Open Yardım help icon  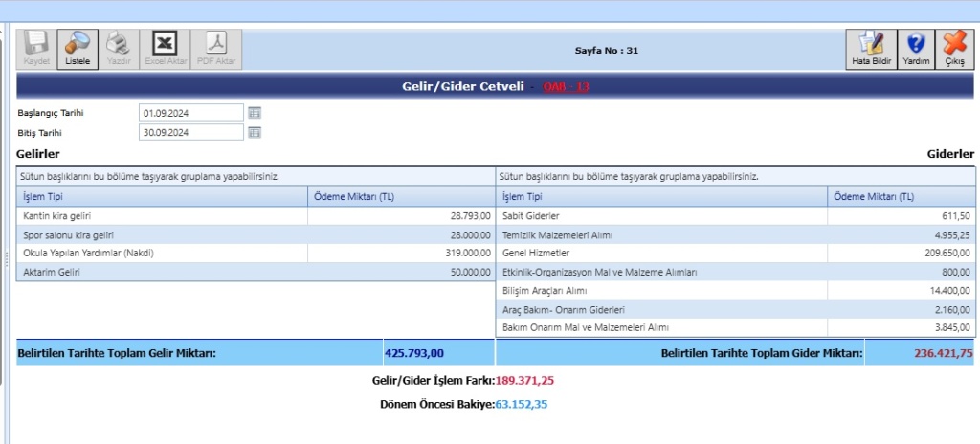(916, 48)
